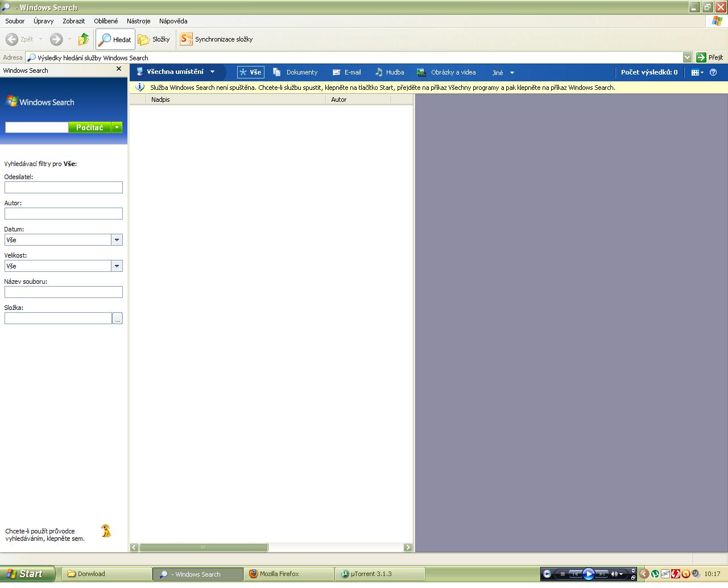728x588 pixels.
Task: Play media in taskbar player
Action: (x=589, y=574)
